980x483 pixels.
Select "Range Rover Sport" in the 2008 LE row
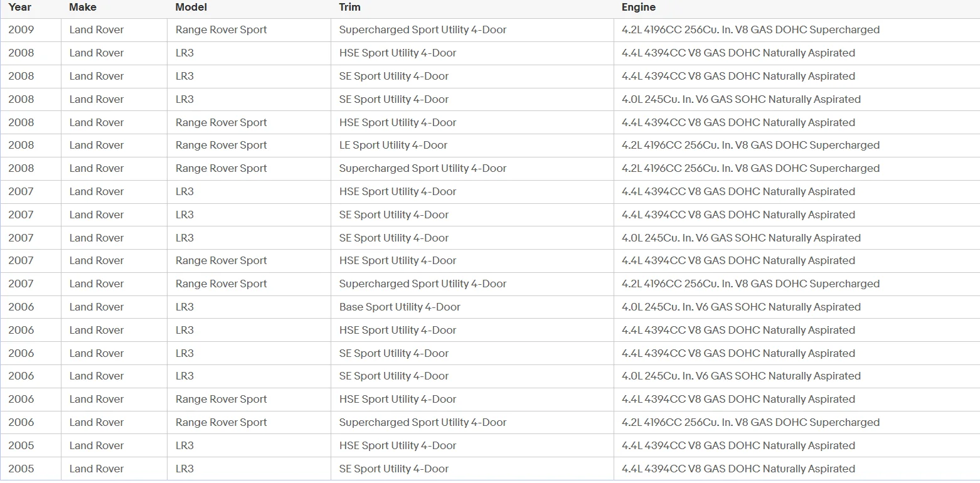[x=221, y=146]
